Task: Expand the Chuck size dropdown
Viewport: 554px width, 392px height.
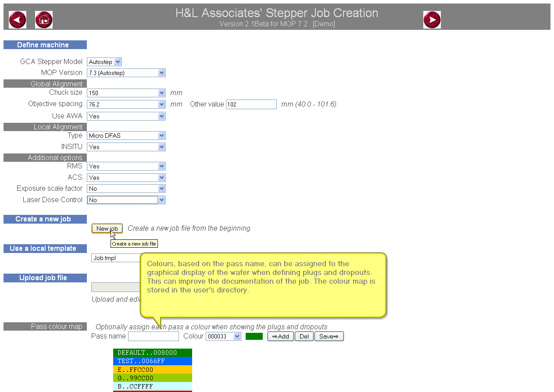Action: pos(126,93)
